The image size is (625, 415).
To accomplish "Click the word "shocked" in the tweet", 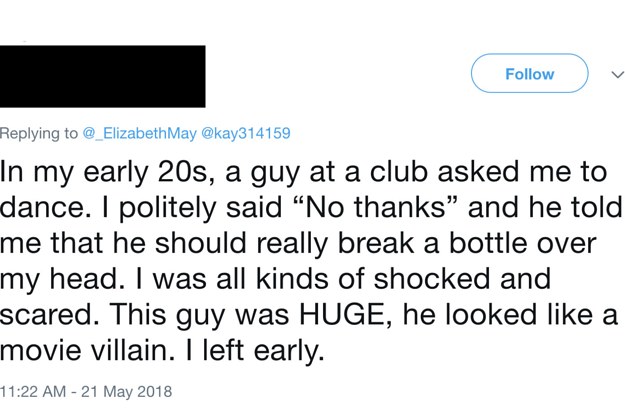I will 431,278.
